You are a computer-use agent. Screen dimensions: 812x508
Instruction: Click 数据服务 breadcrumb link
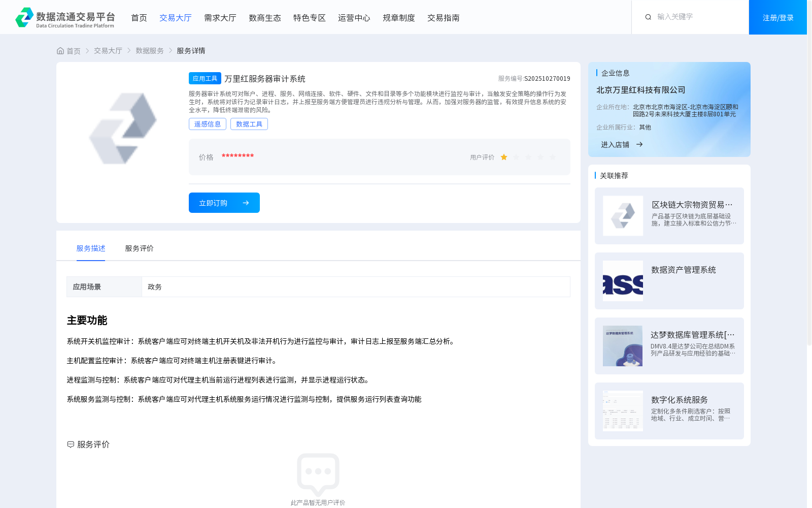coord(150,51)
